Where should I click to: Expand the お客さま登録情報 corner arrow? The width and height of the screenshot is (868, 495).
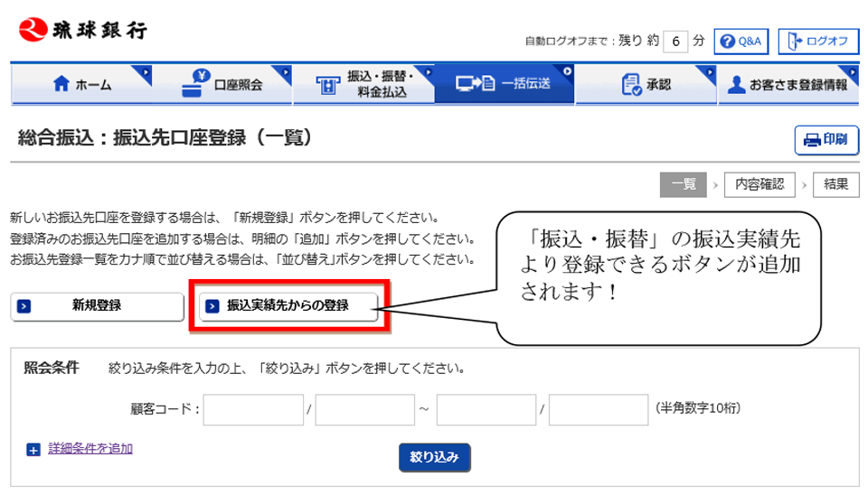[x=851, y=71]
